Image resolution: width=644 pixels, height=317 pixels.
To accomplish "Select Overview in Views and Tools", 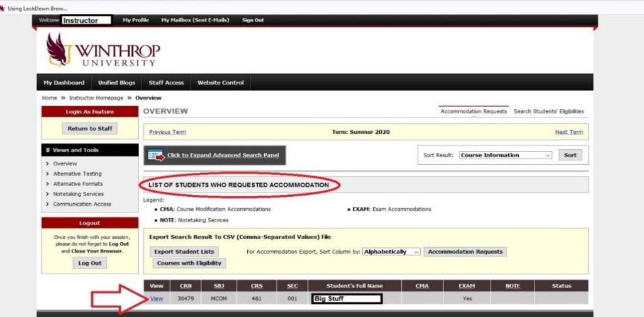I will 65,164.
